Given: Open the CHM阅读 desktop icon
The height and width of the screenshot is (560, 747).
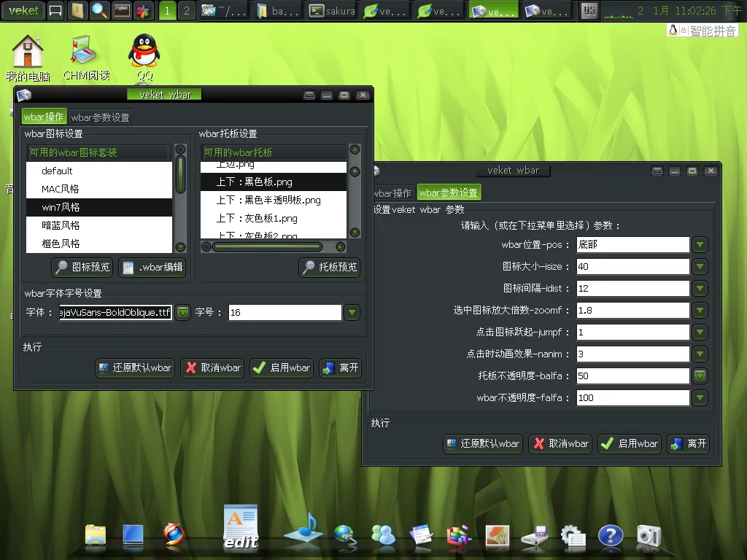Looking at the screenshot, I should click(x=85, y=52).
